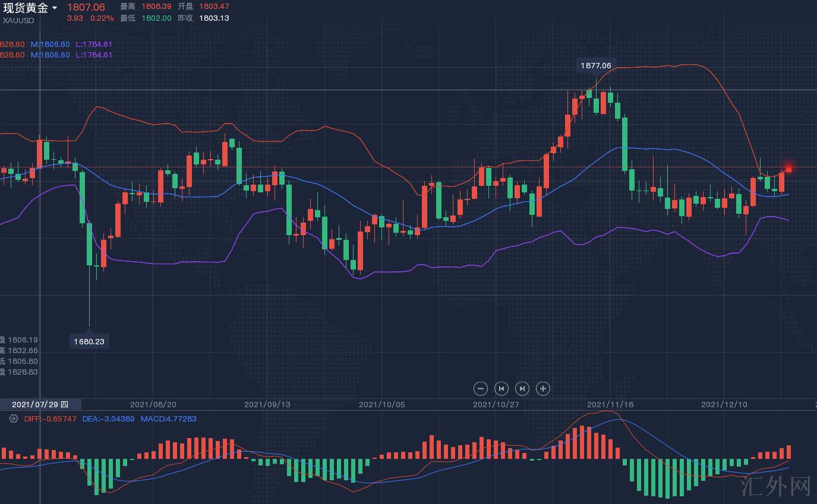Viewport: 817px width, 504px height.
Task: Click the 2021/12/10 date on time axis
Action: (x=724, y=404)
